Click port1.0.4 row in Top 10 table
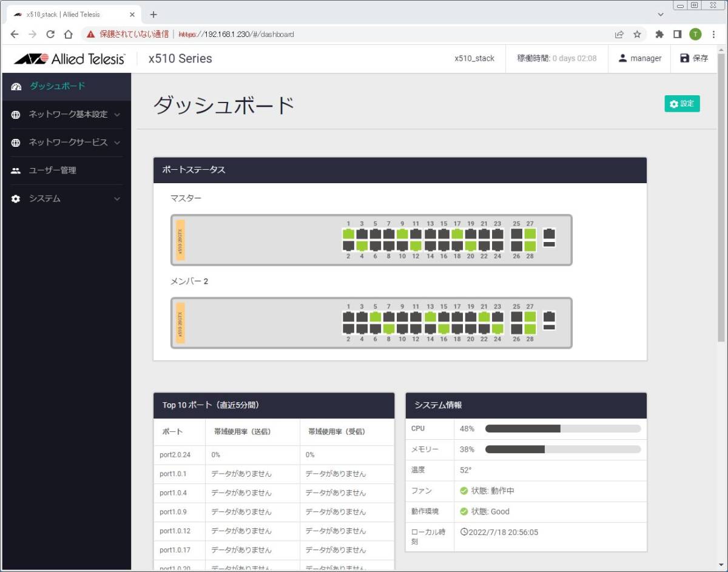The width and height of the screenshot is (728, 572). tap(274, 493)
